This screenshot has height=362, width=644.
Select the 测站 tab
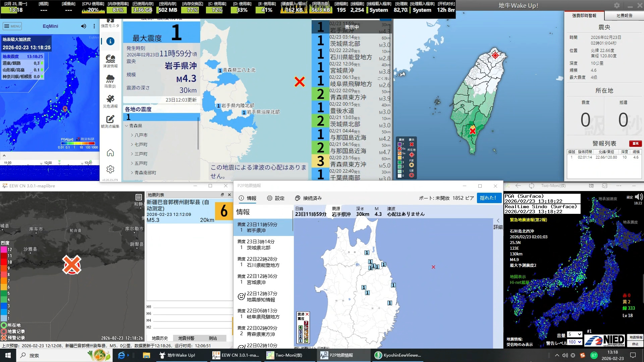[x=213, y=338]
